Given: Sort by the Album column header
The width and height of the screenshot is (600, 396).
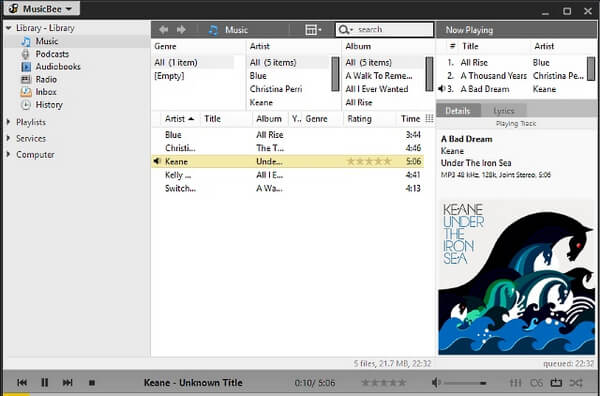Looking at the screenshot, I should pos(269,119).
